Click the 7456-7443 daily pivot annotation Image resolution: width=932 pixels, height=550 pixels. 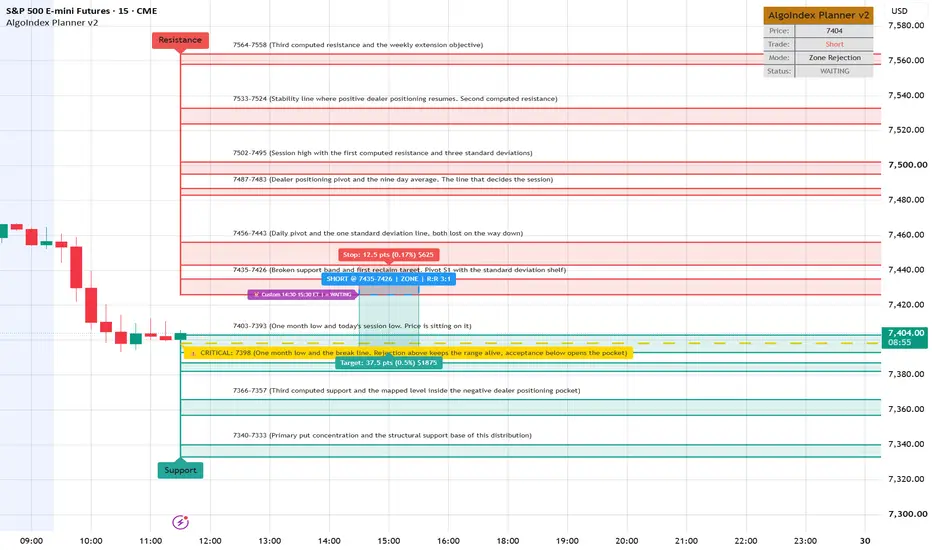[378, 233]
